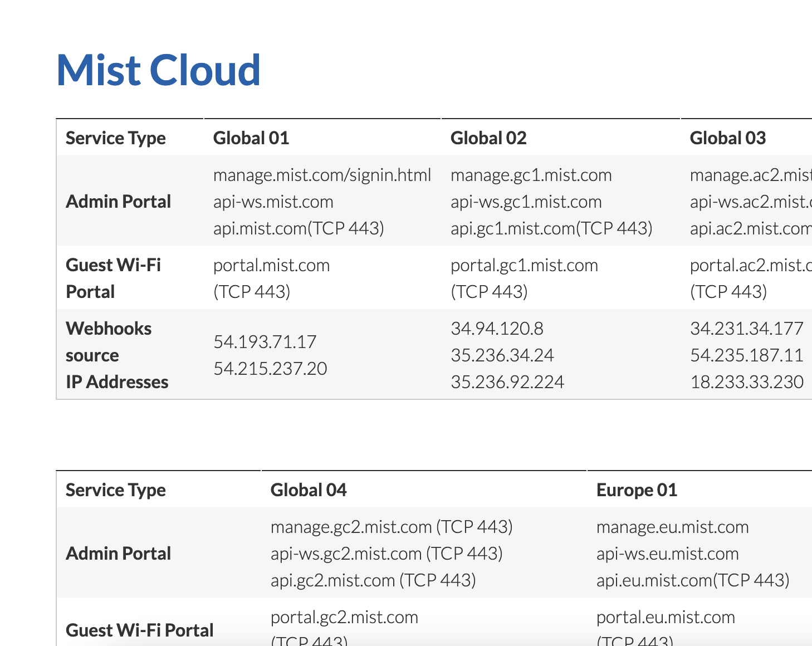Click "manage.gc1.mist.com" text

(531, 175)
